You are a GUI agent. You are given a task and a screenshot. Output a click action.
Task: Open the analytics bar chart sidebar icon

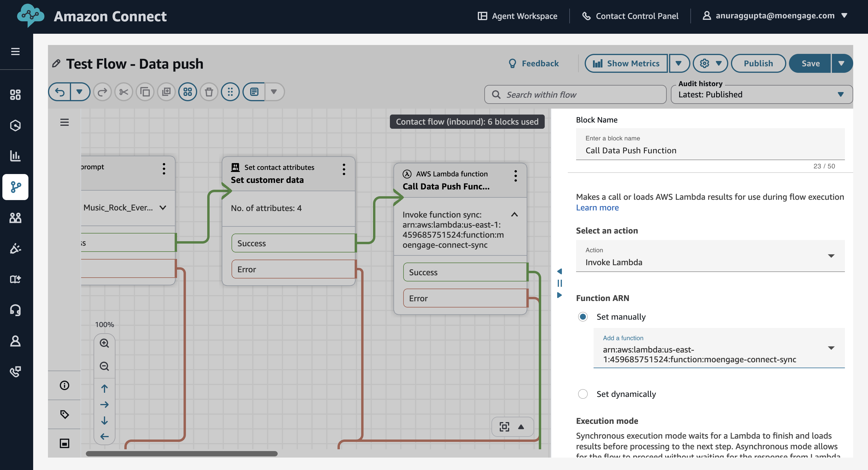15,156
